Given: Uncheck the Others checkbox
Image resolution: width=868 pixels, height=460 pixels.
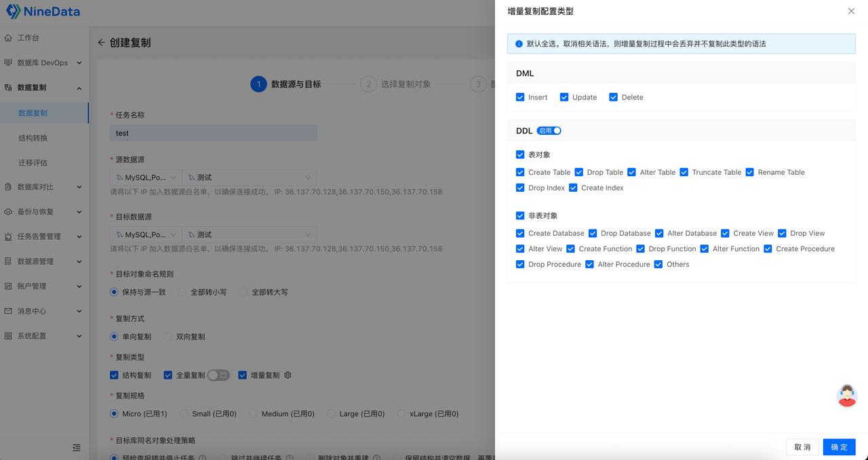Looking at the screenshot, I should 658,264.
